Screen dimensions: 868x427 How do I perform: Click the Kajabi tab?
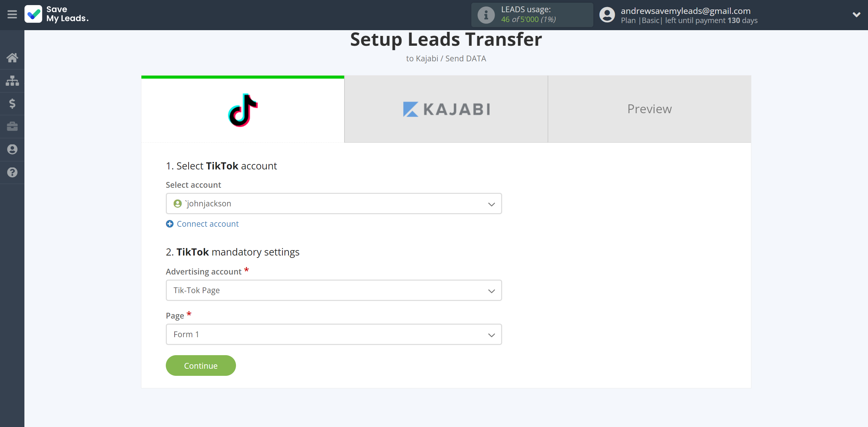(446, 109)
